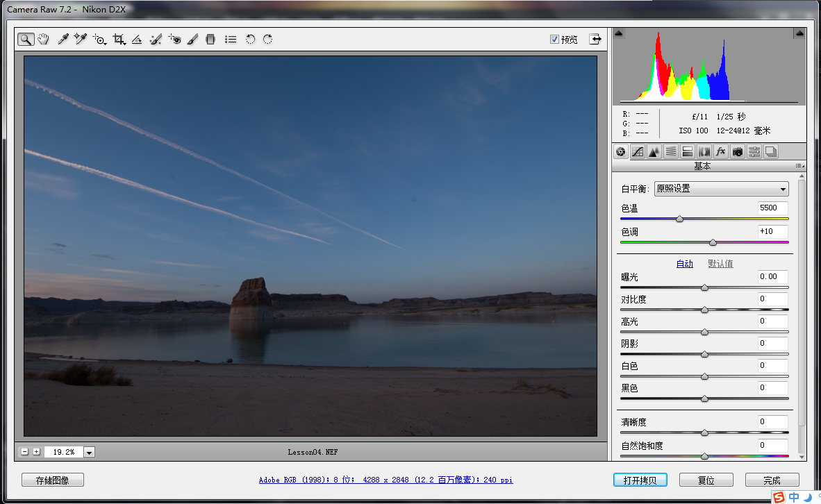This screenshot has height=504, width=821.
Task: Select the White Balance eyedropper tool
Action: click(x=63, y=40)
